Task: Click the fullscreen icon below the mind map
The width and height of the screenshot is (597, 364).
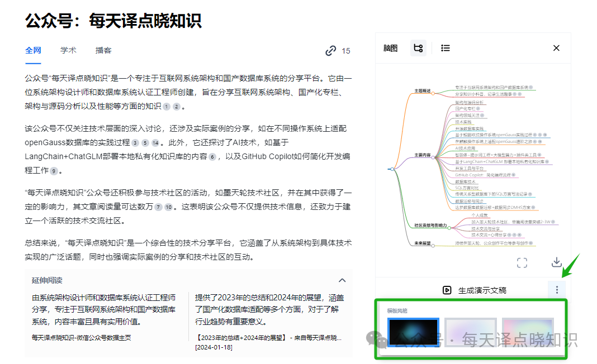Action: [522, 262]
